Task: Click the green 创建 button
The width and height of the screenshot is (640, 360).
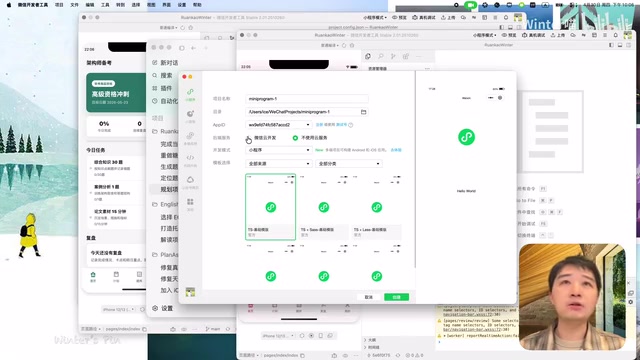Action: click(396, 297)
